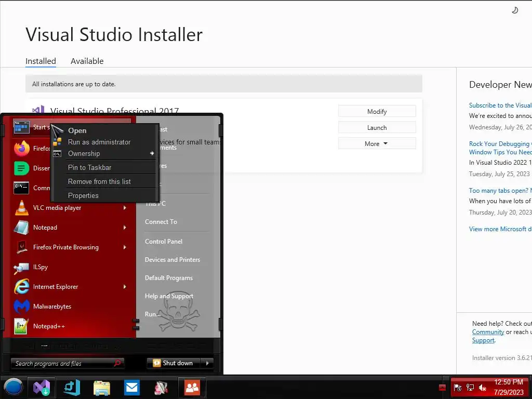Click the red search magnifier icon
532x399 pixels.
point(117,363)
